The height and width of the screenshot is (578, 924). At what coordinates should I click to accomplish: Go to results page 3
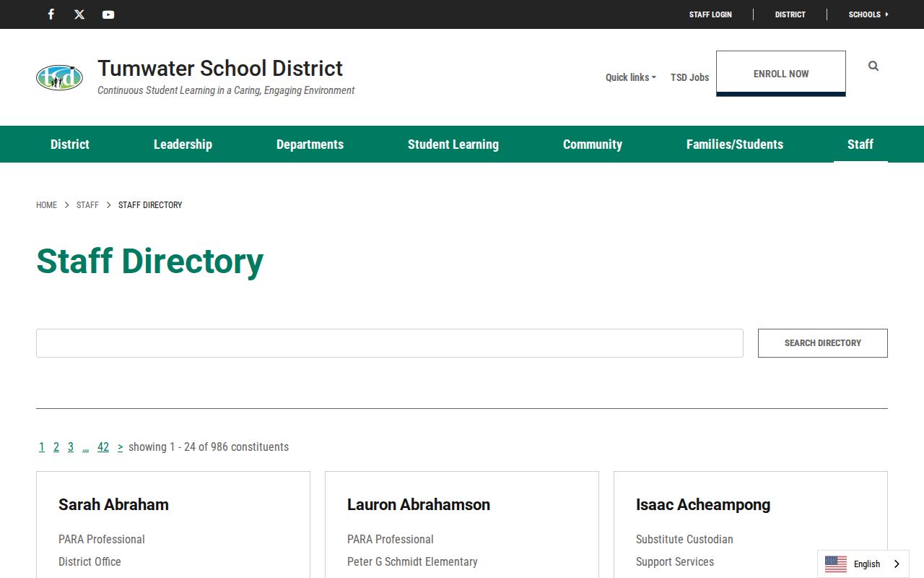(71, 447)
